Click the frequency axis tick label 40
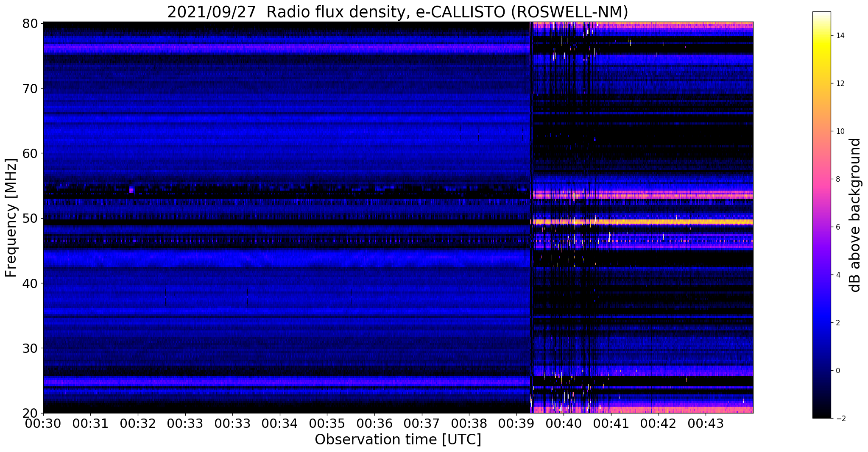 pyautogui.click(x=29, y=283)
